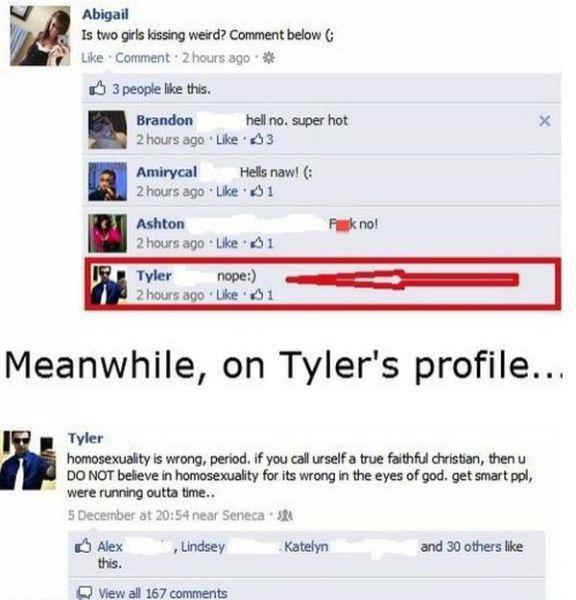Like Abigail's post
This screenshot has height=600, width=576.
[92, 58]
